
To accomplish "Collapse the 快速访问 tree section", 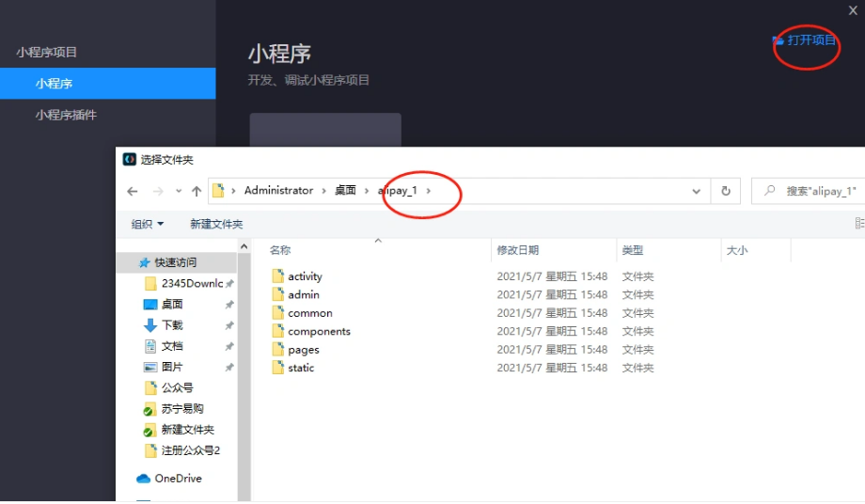I will [x=132, y=263].
